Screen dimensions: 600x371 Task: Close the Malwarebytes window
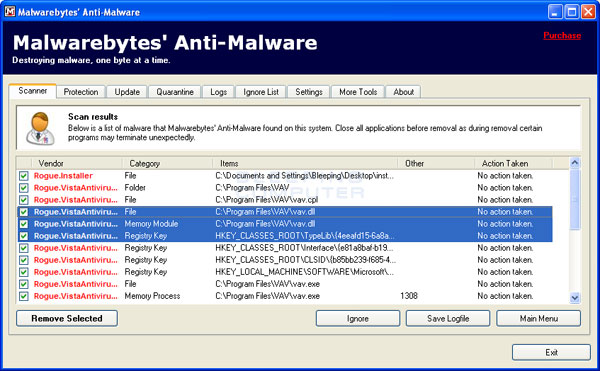pos(588,12)
